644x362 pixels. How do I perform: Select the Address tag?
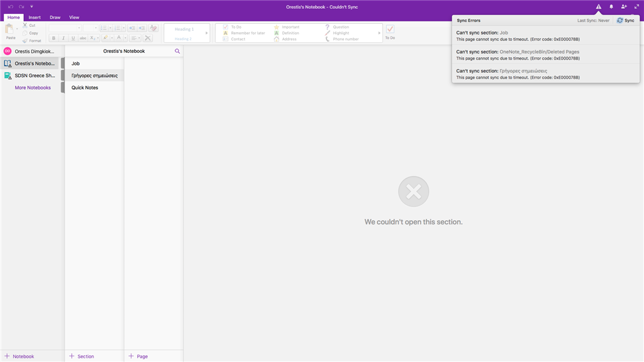286,39
